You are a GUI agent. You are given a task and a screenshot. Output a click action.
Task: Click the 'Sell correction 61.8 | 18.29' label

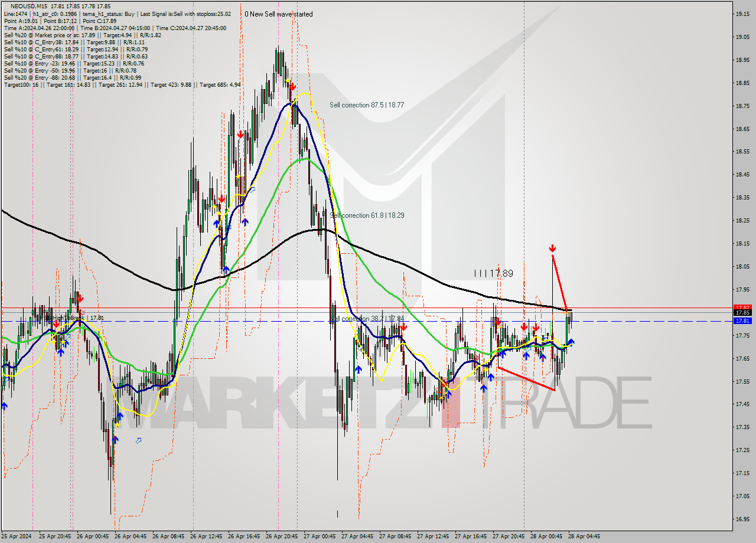pos(367,216)
